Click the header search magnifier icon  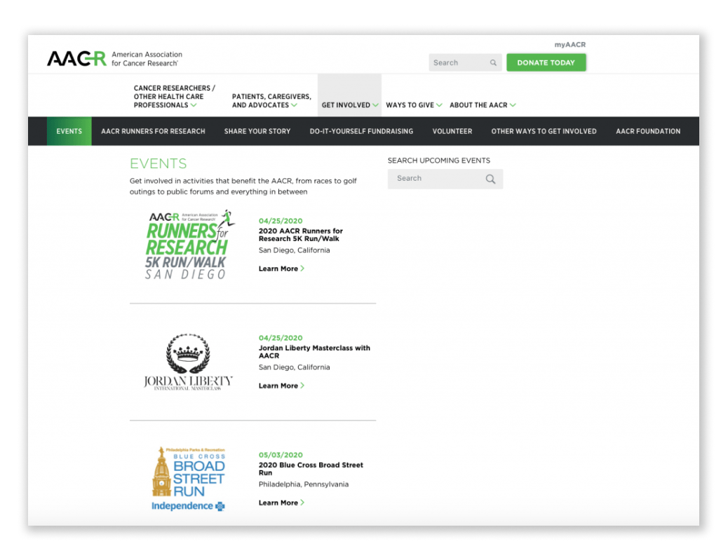492,62
